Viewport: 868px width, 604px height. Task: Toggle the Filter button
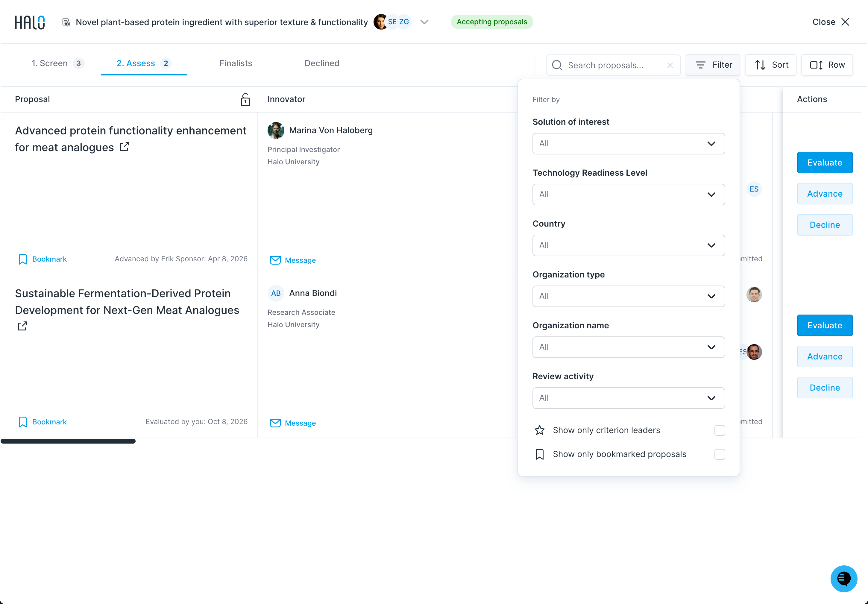click(713, 65)
